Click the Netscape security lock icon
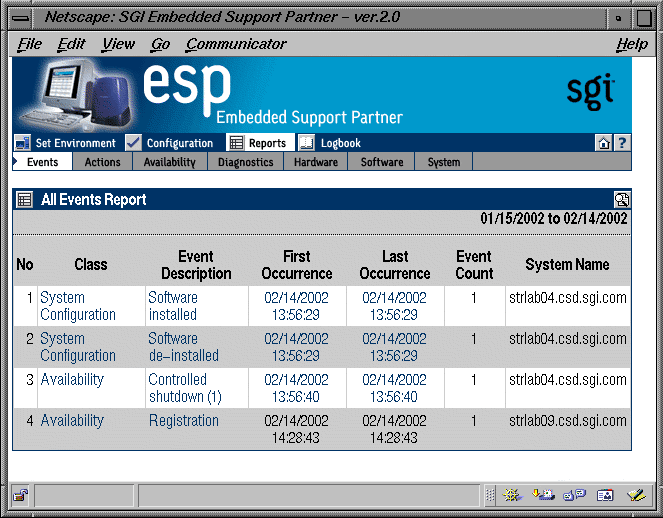663x518 pixels. (x=20, y=495)
